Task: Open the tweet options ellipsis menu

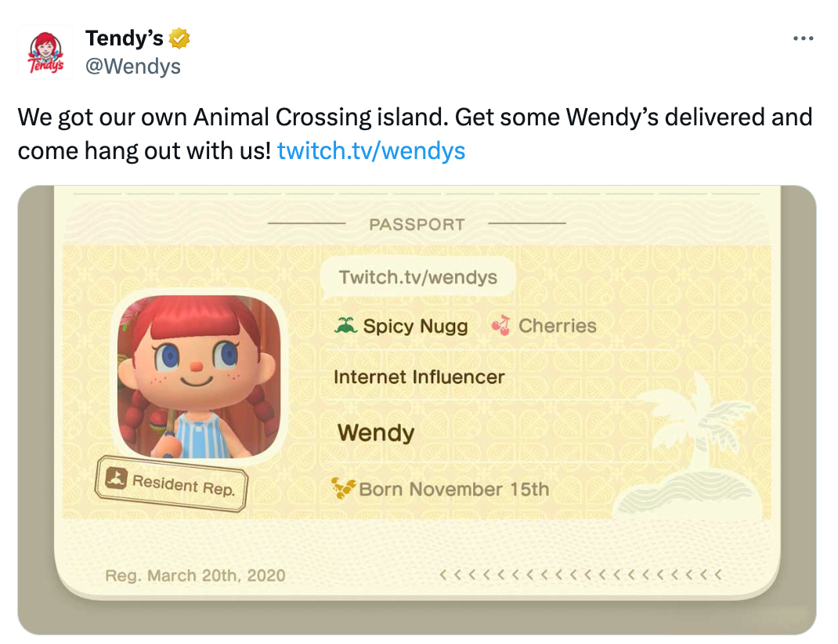Action: click(x=804, y=38)
